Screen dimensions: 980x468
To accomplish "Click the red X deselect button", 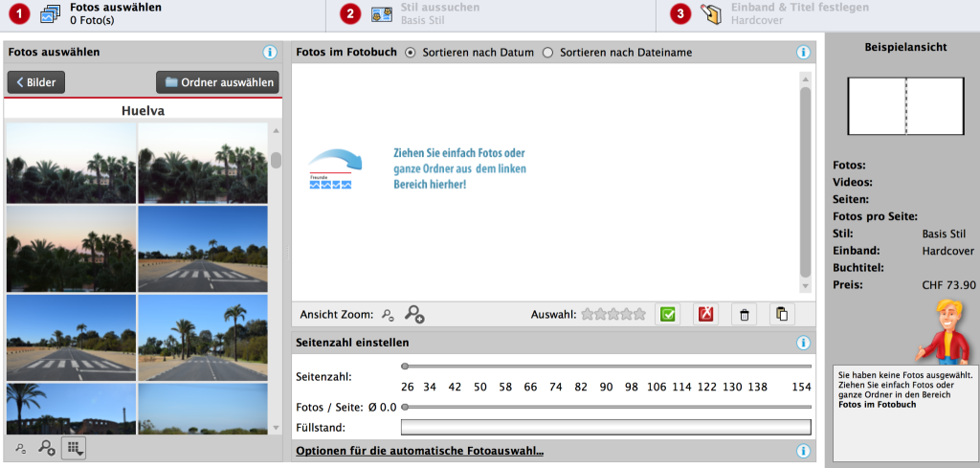I will [705, 314].
